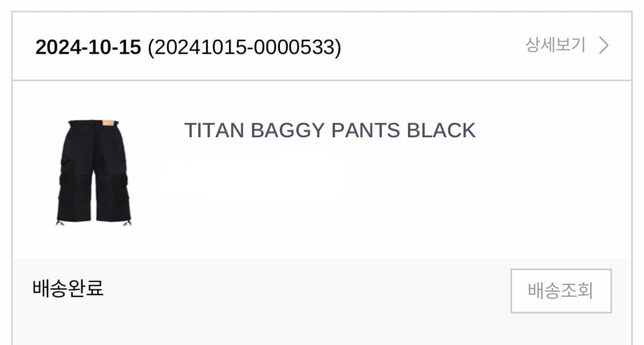Track delivery with the 배송조회 button
The image size is (644, 345).
point(560,291)
